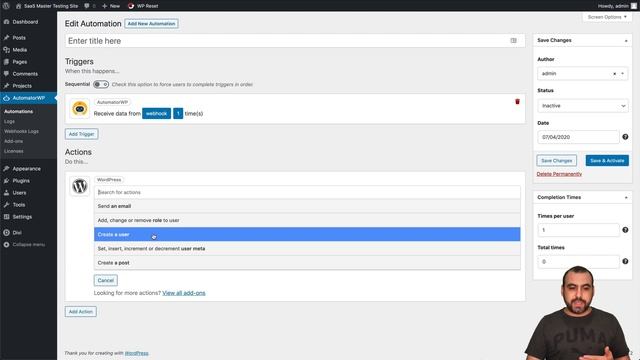Image resolution: width=640 pixels, height=360 pixels.
Task: Open Pages in sidebar
Action: coord(20,62)
